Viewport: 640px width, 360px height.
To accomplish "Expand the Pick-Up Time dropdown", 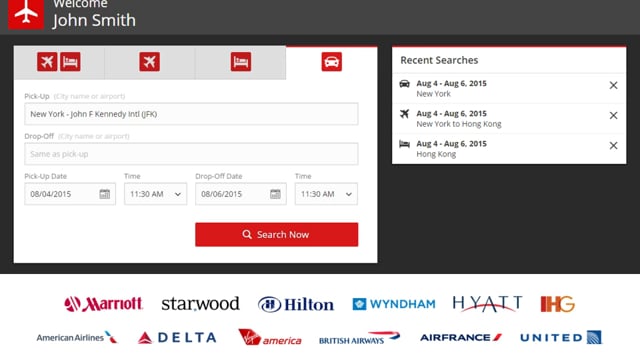I will click(156, 194).
